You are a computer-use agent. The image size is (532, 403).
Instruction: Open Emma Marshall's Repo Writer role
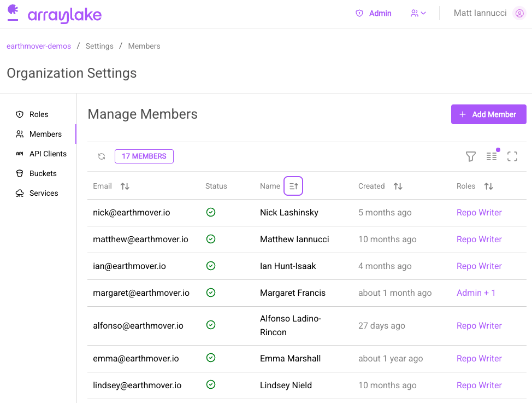[479, 359]
